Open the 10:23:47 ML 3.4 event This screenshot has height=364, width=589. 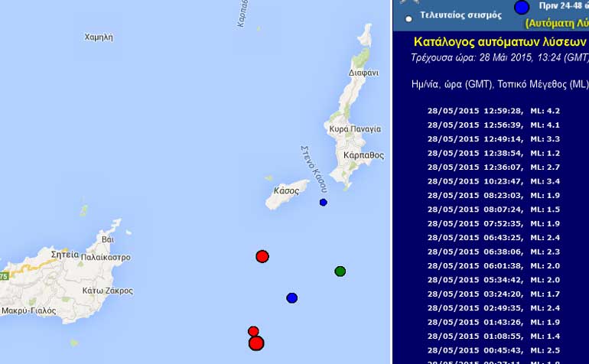[x=494, y=181]
